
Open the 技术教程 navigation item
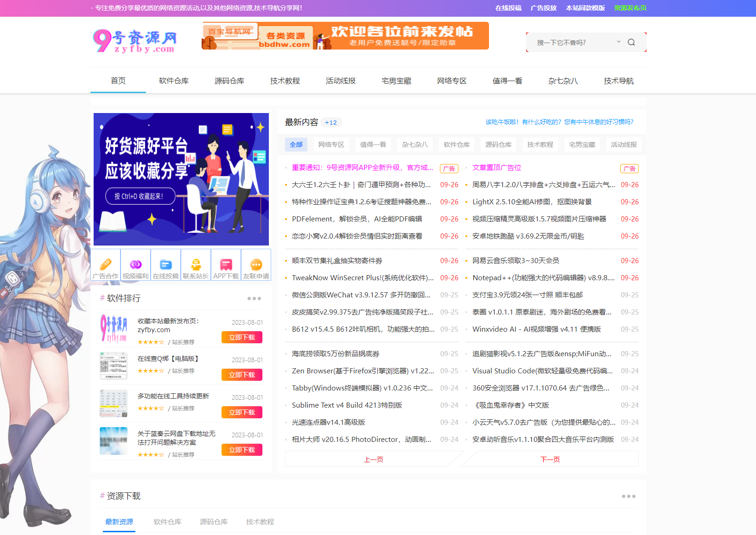pyautogui.click(x=285, y=81)
